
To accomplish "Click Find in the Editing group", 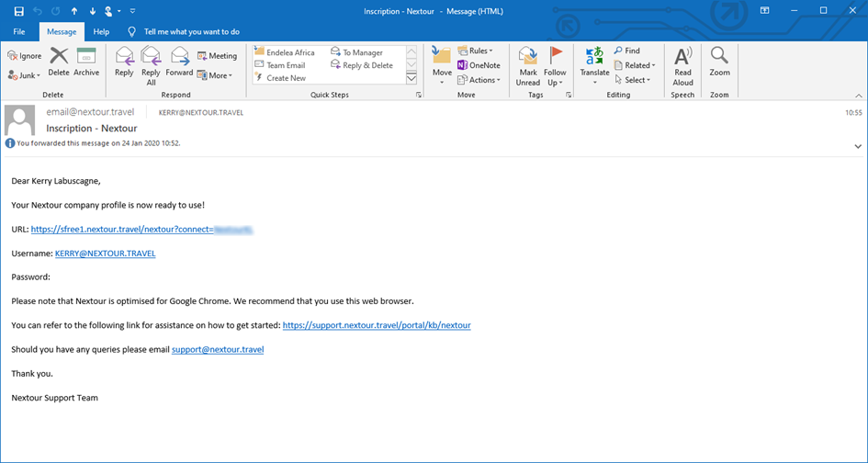I will 627,51.
